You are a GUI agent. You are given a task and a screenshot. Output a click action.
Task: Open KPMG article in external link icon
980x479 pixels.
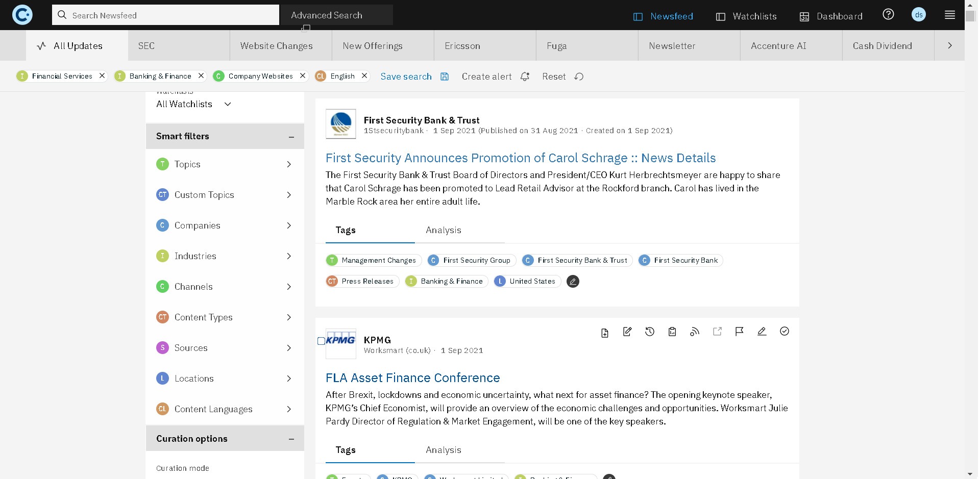point(717,332)
